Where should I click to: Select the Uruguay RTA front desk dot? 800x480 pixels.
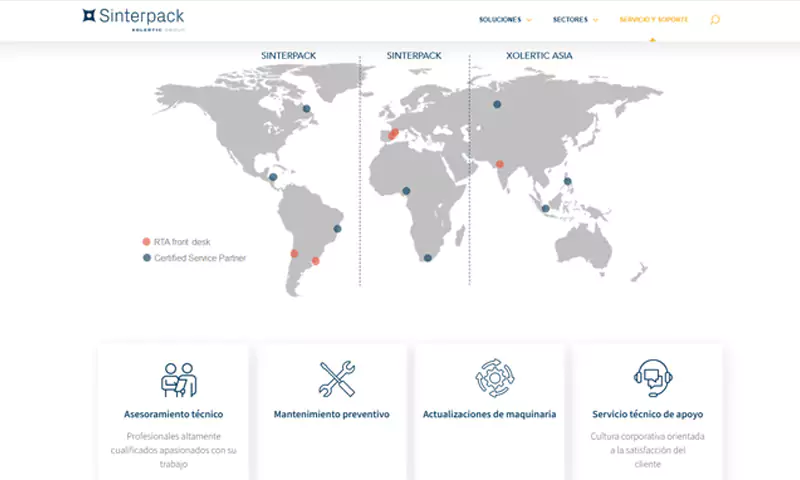point(315,261)
